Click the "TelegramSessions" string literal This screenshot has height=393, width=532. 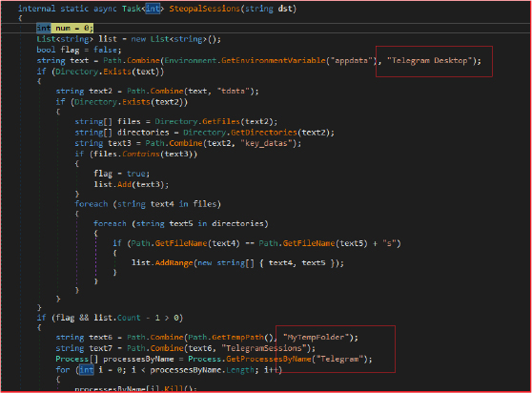tap(264, 348)
